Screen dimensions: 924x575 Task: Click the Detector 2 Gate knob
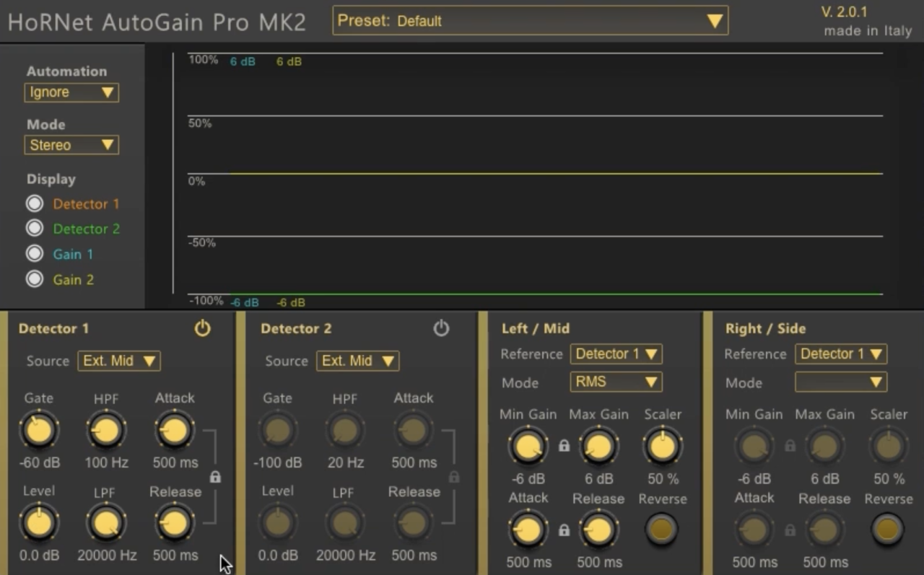[x=278, y=431]
